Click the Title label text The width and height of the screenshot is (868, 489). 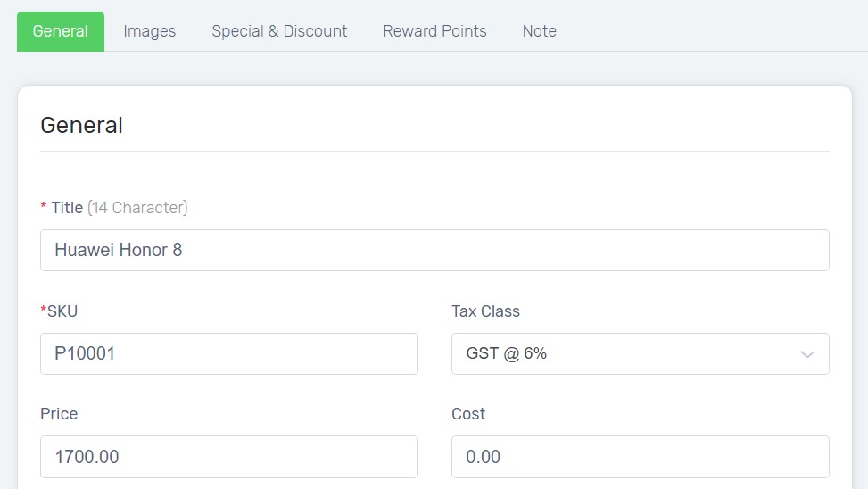pyautogui.click(x=67, y=208)
